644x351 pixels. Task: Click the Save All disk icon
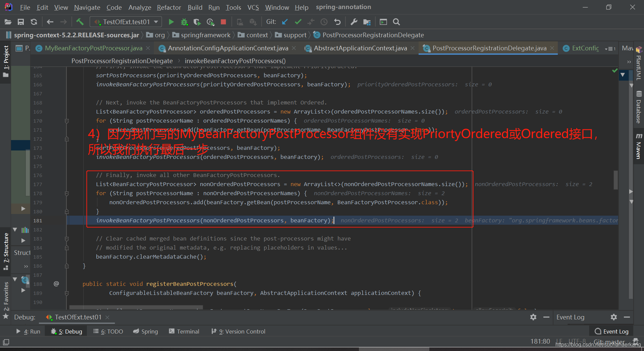(x=21, y=22)
